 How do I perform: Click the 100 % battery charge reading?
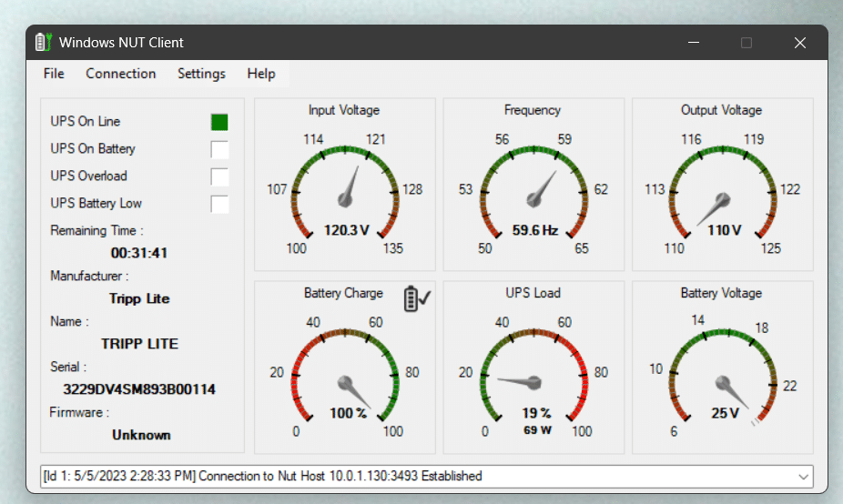tap(348, 413)
